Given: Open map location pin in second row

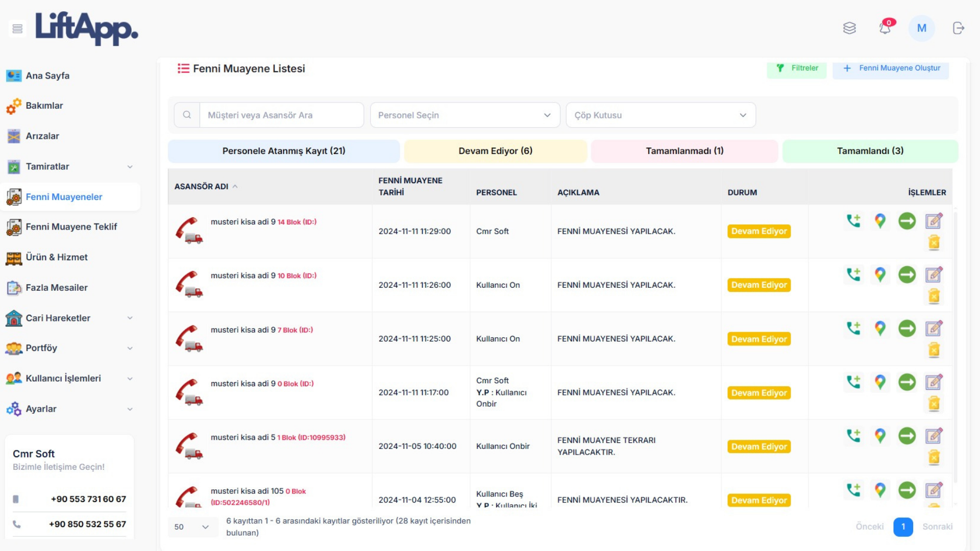Looking at the screenshot, I should pyautogui.click(x=880, y=274).
